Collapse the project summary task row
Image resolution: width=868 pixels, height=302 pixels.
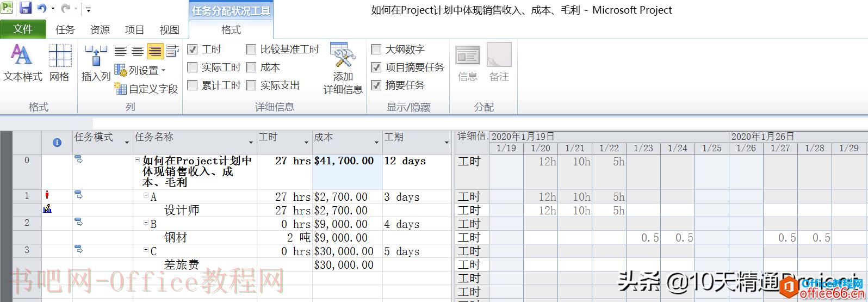138,160
